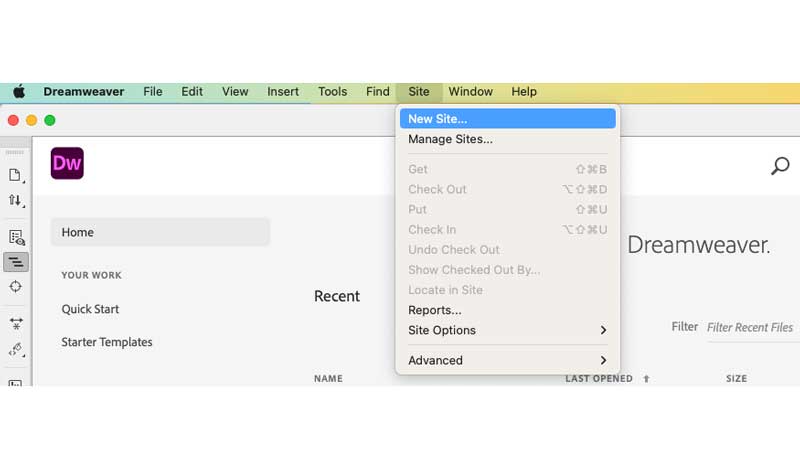Sort list by NAME column

[328, 379]
